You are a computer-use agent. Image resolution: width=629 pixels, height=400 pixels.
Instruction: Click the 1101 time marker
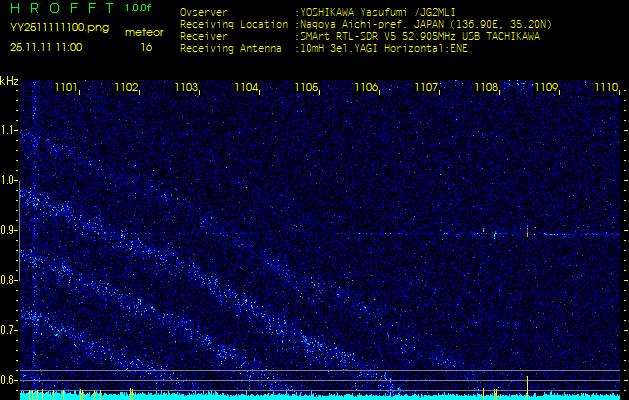coord(67,88)
